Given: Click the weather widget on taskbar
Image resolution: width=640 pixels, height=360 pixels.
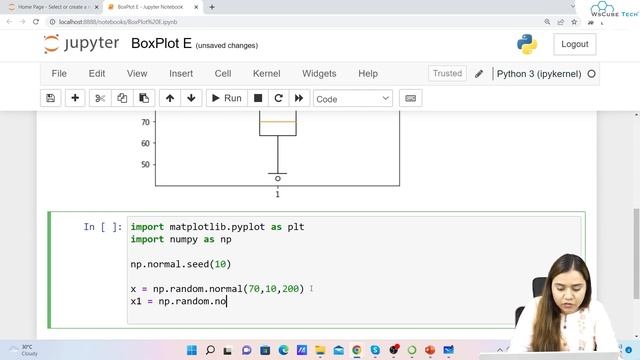Looking at the screenshot, I should tap(24, 350).
